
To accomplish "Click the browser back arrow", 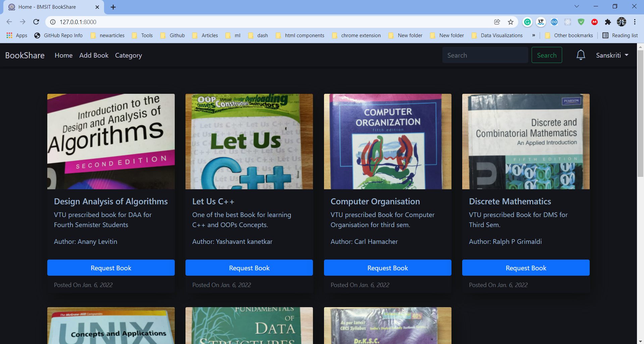I will coord(9,22).
